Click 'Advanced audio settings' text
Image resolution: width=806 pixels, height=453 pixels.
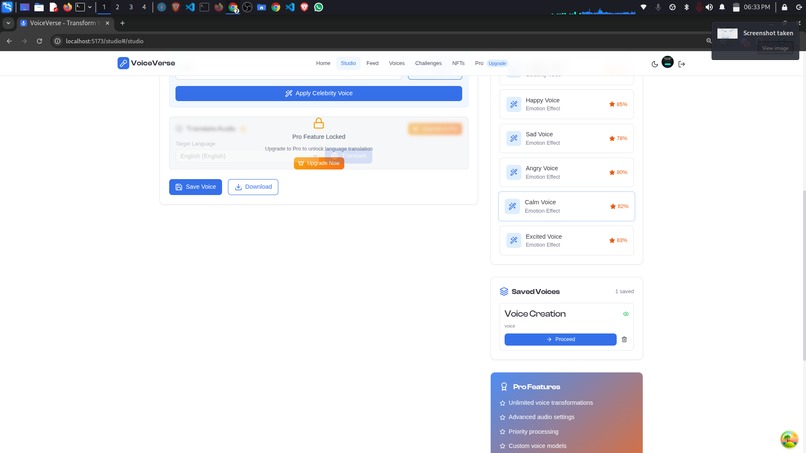click(x=541, y=417)
